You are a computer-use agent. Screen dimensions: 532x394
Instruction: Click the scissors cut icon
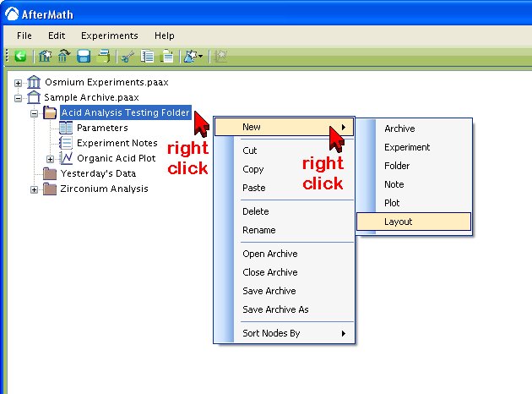128,57
